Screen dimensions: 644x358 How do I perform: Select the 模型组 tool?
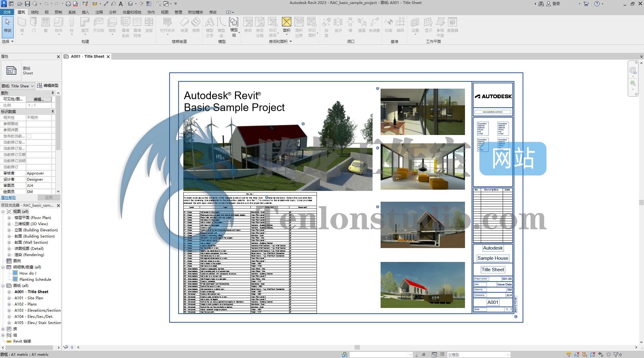pos(234,27)
